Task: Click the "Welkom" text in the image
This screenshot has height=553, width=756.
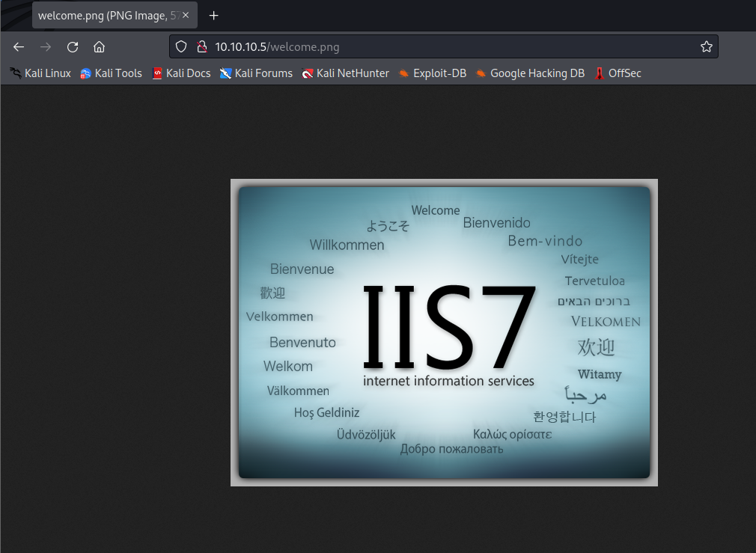Action: click(x=288, y=367)
